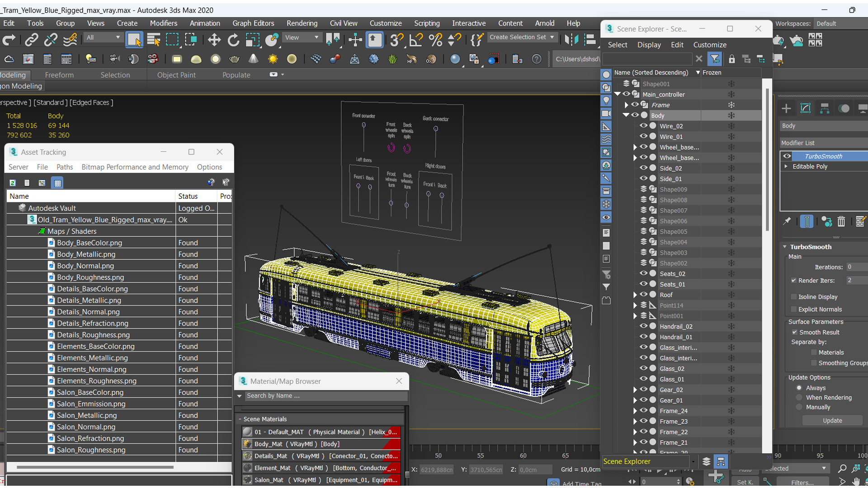Click Display Lights filter bulb in Scene Explorer
868x488 pixels.
[606, 100]
